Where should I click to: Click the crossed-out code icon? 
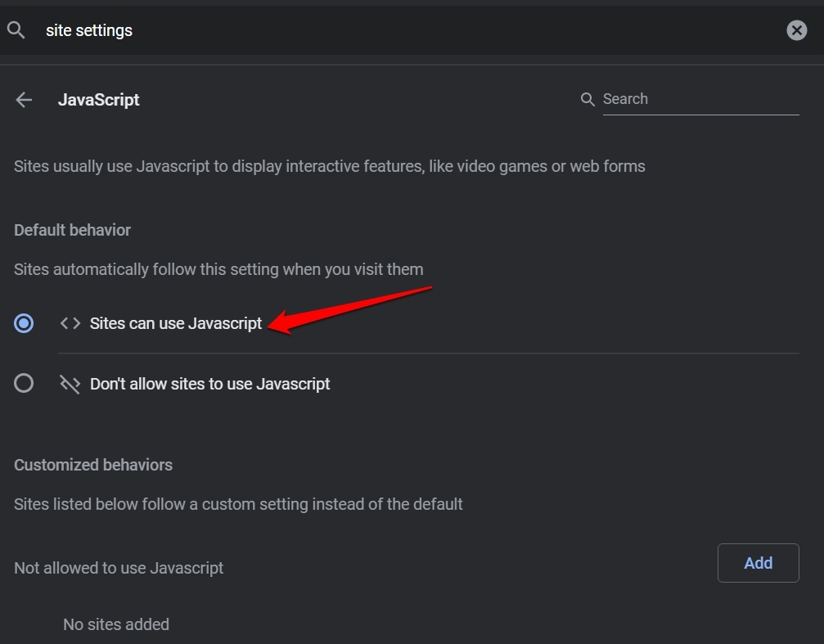70,385
